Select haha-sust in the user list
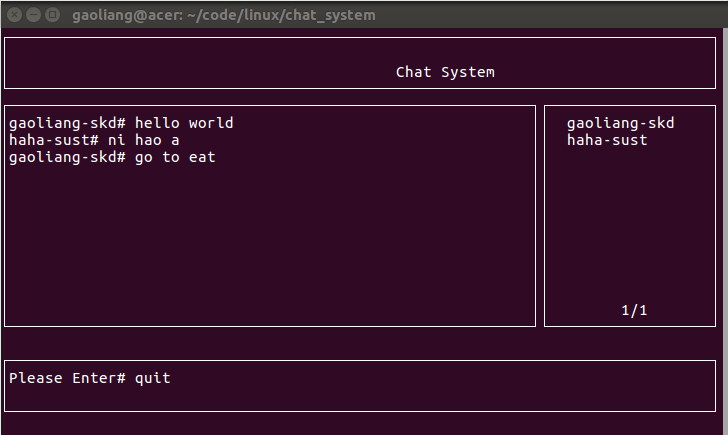This screenshot has height=435, width=728. pos(607,140)
